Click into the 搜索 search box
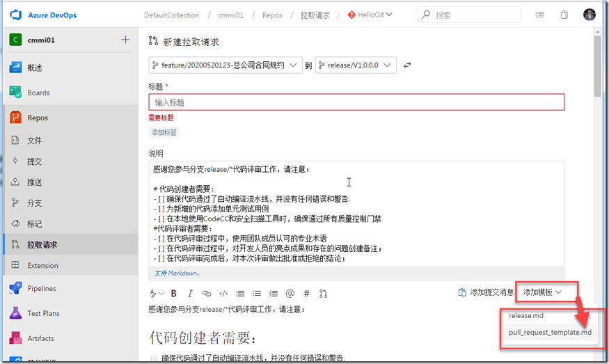This screenshot has width=609, height=364. click(x=469, y=15)
